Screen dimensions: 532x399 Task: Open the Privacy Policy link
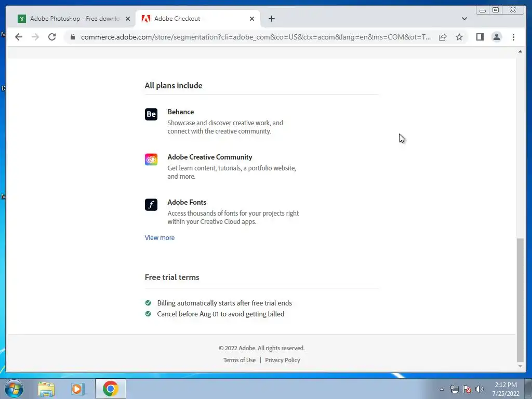click(282, 360)
